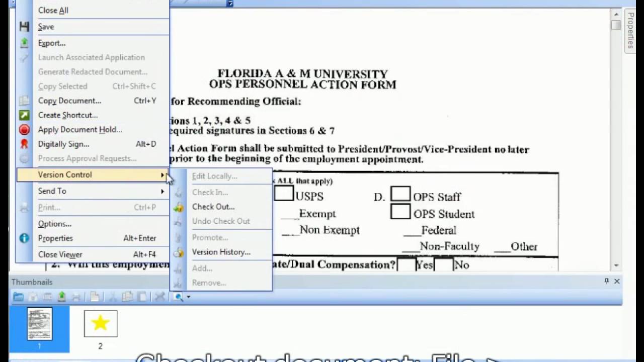Click the Digitally Sign ribbon icon

pyautogui.click(x=24, y=144)
